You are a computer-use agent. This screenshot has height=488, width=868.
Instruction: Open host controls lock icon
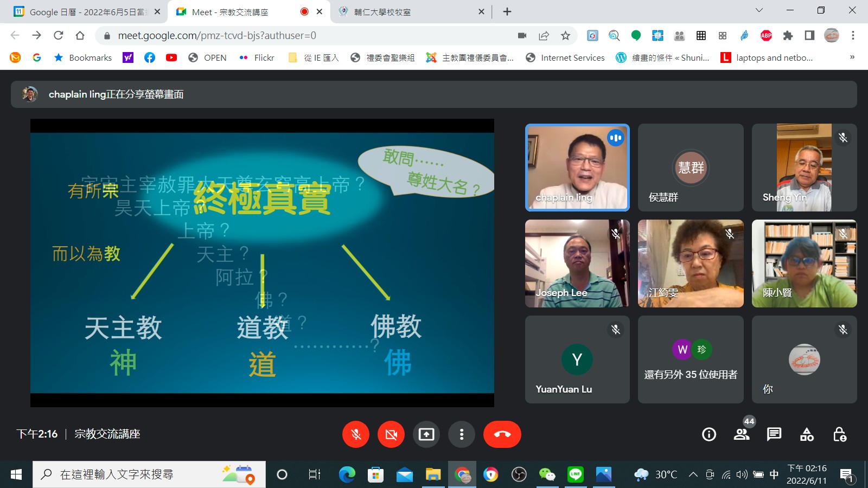click(839, 434)
